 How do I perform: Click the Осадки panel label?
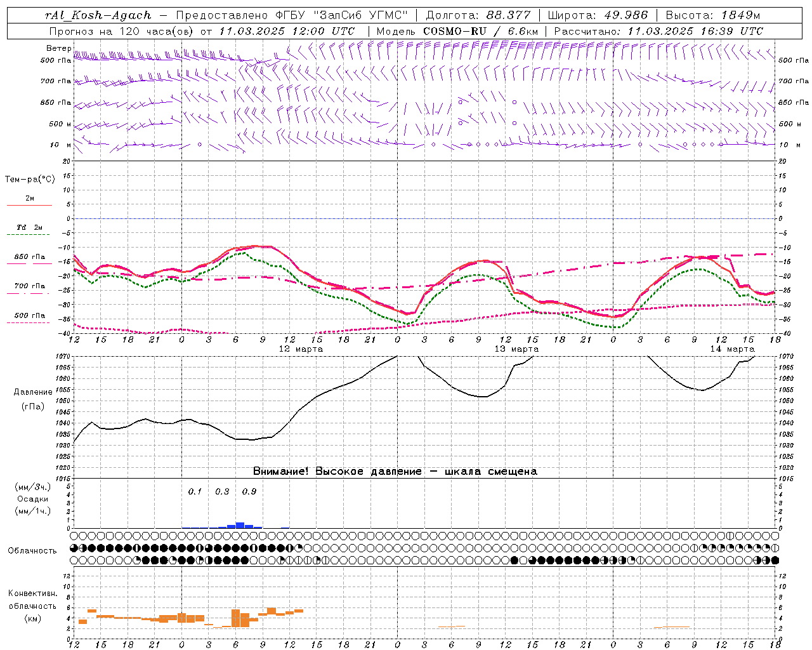(x=33, y=499)
